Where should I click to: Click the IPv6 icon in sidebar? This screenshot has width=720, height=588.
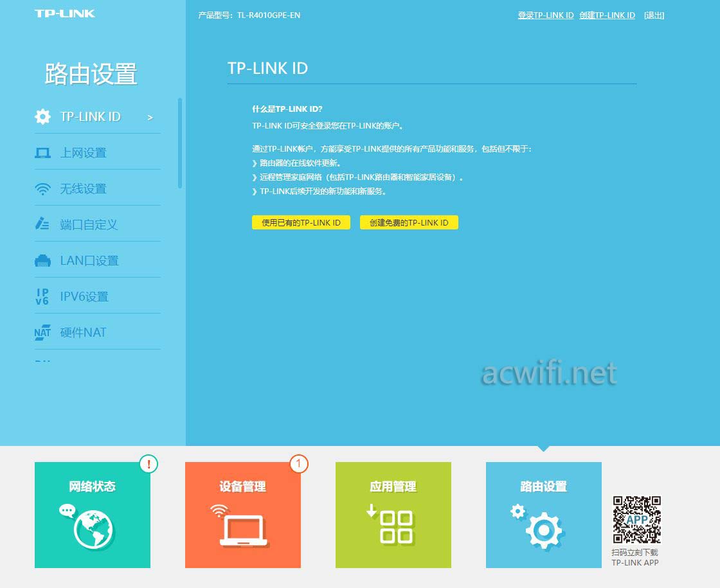(x=42, y=296)
